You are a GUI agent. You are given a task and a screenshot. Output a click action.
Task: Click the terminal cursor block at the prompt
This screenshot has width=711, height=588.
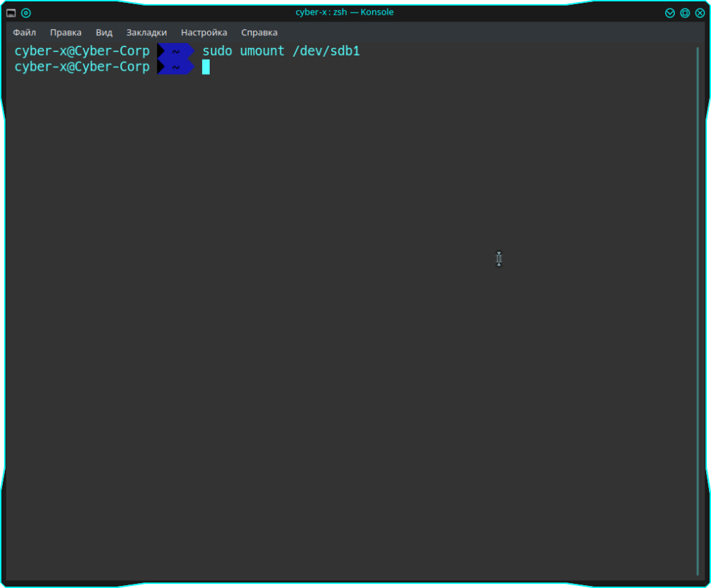pyautogui.click(x=206, y=67)
